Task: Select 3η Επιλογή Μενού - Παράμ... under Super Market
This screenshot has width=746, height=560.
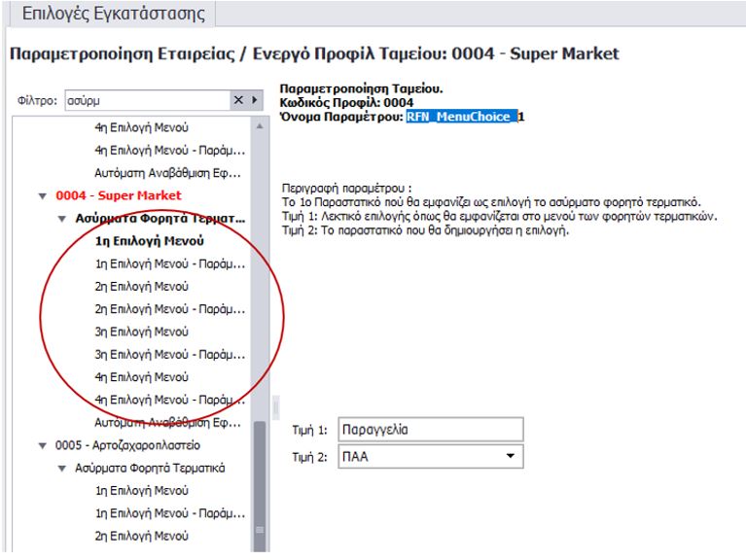Action: coord(169,355)
